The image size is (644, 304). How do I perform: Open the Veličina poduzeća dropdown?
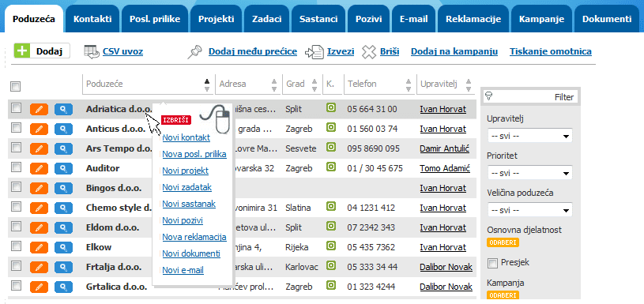529,209
